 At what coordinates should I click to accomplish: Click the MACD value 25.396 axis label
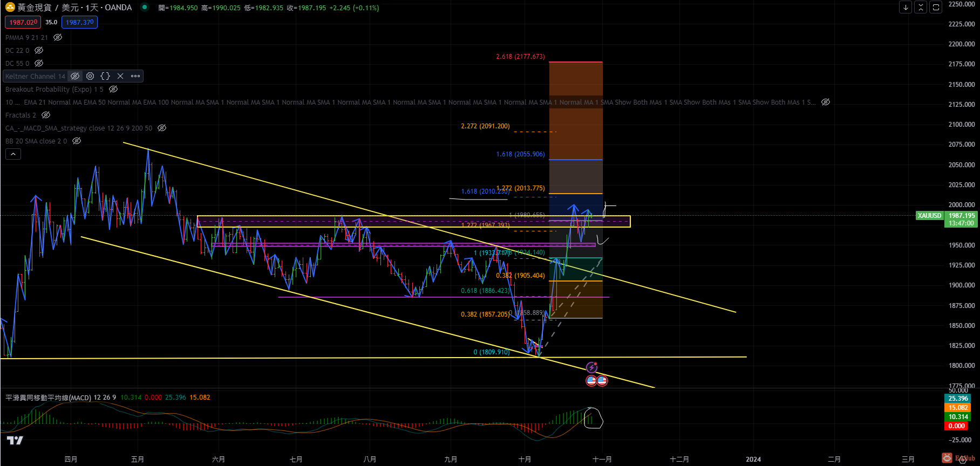click(x=958, y=399)
